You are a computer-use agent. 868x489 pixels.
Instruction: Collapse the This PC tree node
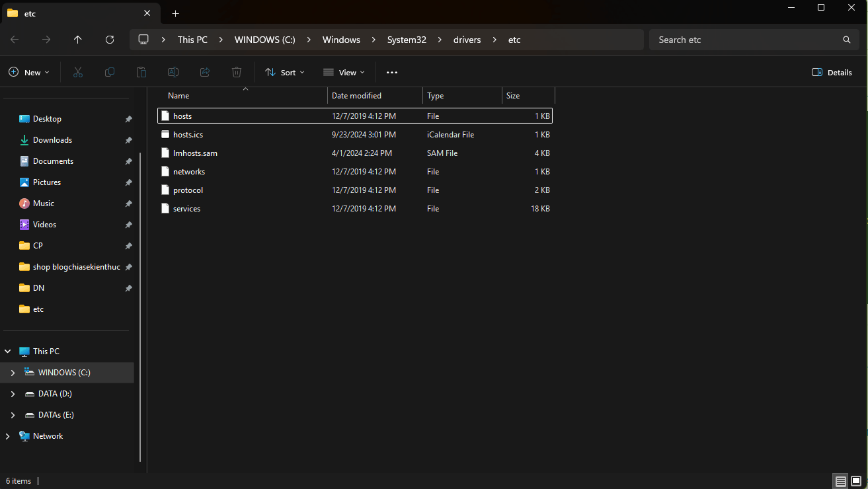coord(8,352)
